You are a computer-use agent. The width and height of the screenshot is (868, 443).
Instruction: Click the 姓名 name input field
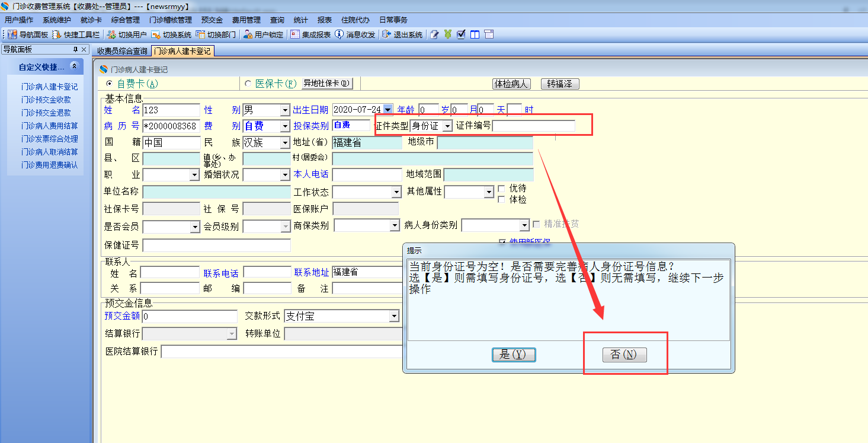[171, 110]
